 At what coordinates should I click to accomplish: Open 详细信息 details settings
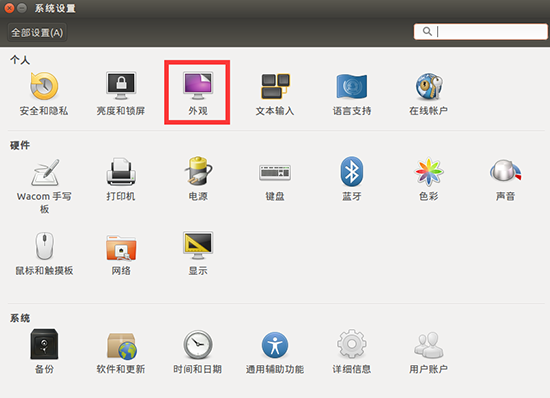point(352,352)
